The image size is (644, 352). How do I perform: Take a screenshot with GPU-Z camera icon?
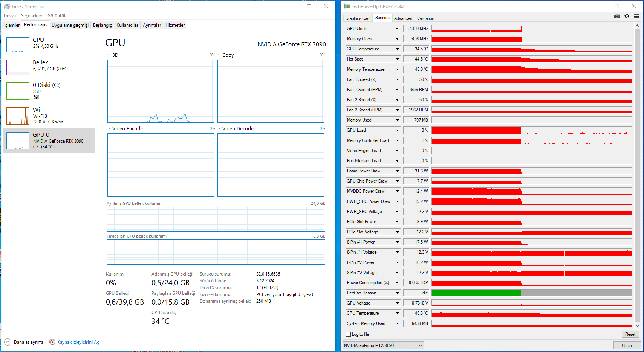(617, 16)
